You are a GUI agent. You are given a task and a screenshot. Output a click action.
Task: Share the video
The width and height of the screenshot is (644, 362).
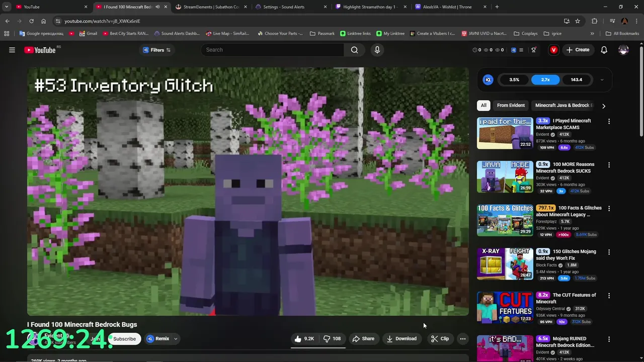(363, 339)
